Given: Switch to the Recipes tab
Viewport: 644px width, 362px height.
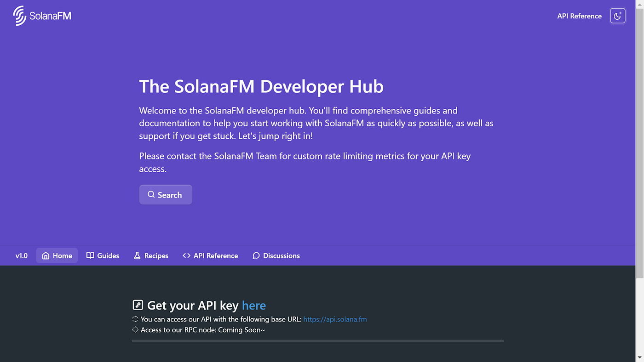Looking at the screenshot, I should [151, 255].
